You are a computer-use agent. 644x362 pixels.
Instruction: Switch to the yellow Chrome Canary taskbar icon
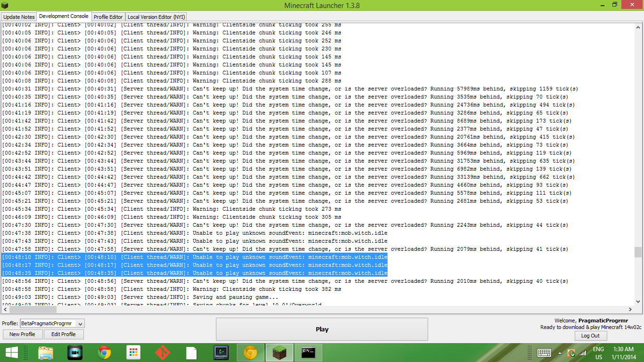[250, 353]
